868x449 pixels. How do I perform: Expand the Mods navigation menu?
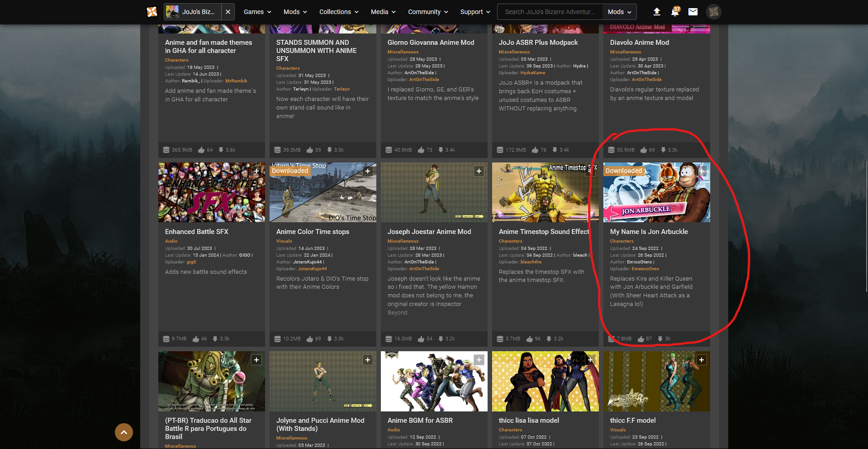click(295, 12)
